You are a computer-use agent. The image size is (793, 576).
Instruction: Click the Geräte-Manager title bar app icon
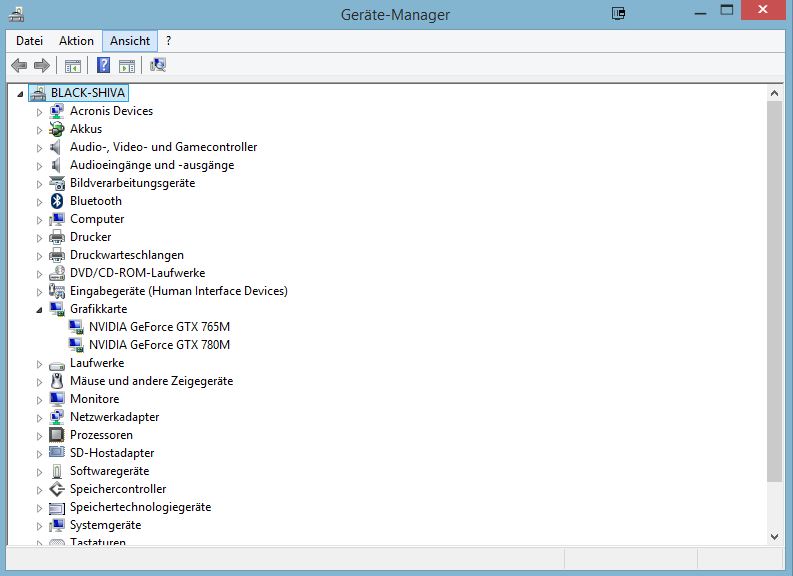[x=16, y=14]
